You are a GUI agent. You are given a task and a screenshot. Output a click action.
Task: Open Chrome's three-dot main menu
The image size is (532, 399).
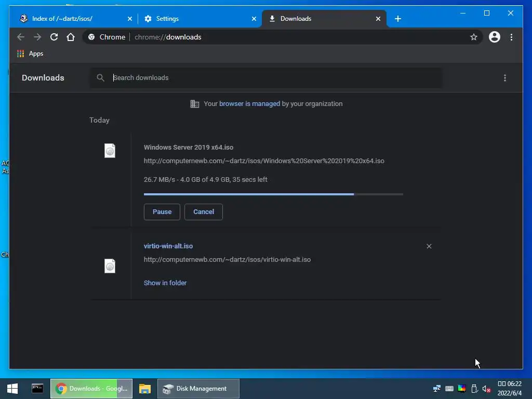[x=511, y=37]
